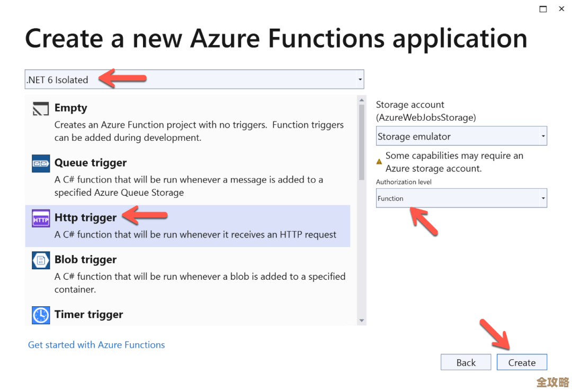The width and height of the screenshot is (572, 392).
Task: Click the Blob trigger template icon
Action: tap(41, 260)
